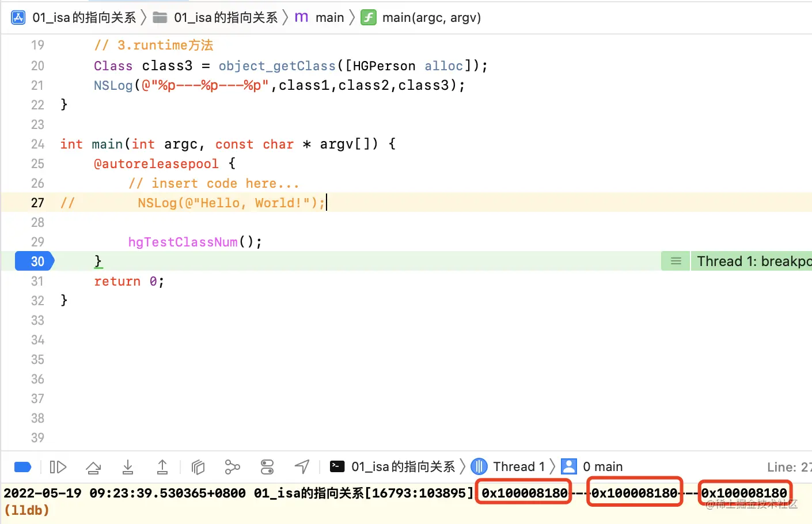Open Debug View Hierarchy icon
This screenshot has height=524, width=812.
pos(198,467)
